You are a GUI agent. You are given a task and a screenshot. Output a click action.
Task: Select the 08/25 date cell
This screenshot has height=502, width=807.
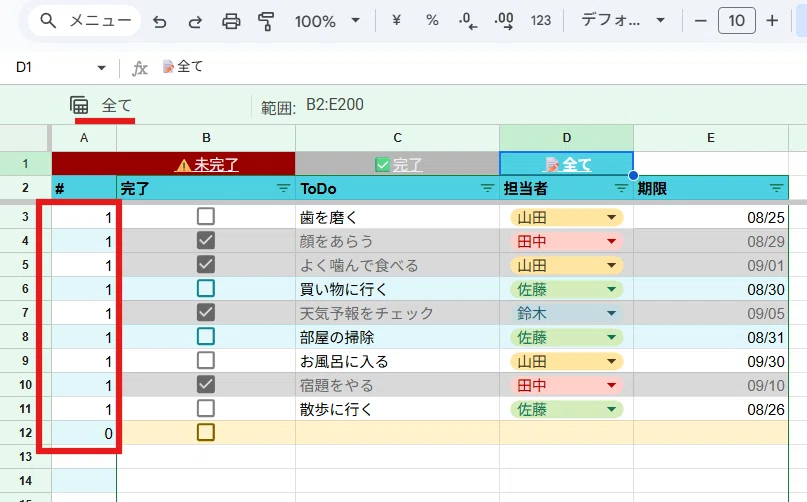pos(711,217)
